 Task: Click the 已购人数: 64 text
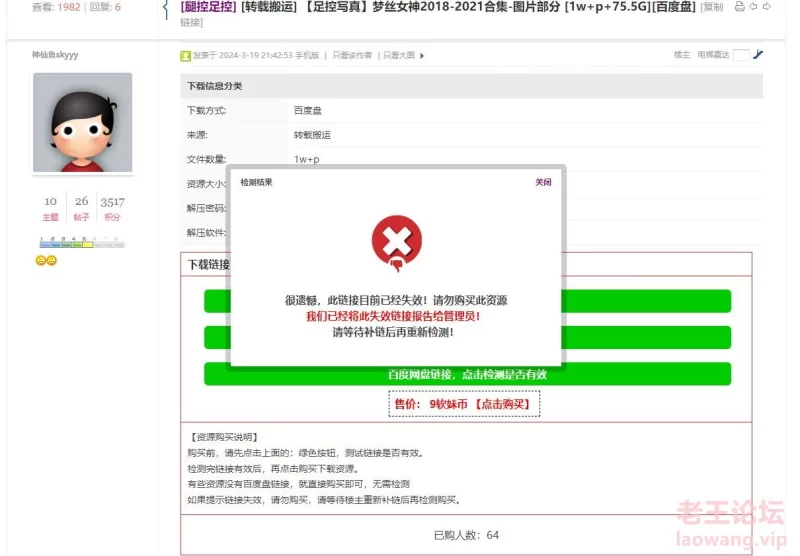(466, 535)
